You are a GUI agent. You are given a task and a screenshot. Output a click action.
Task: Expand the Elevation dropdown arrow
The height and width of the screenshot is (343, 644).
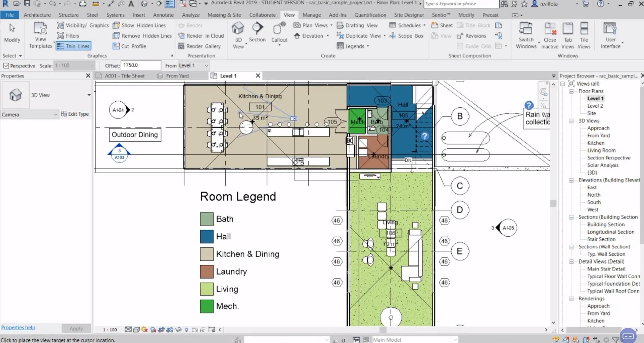[328, 36]
